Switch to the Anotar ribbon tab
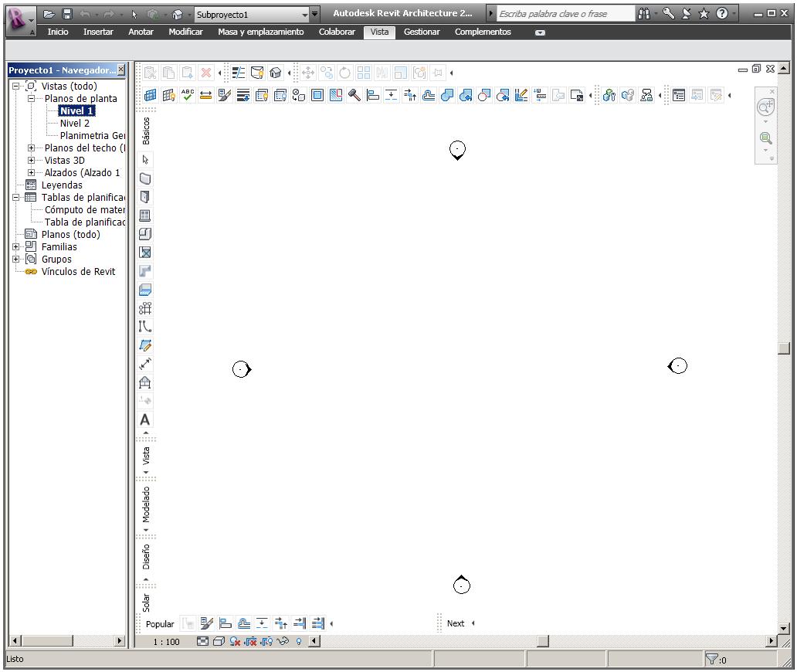Image resolution: width=797 pixels, height=672 pixels. pyautogui.click(x=141, y=32)
